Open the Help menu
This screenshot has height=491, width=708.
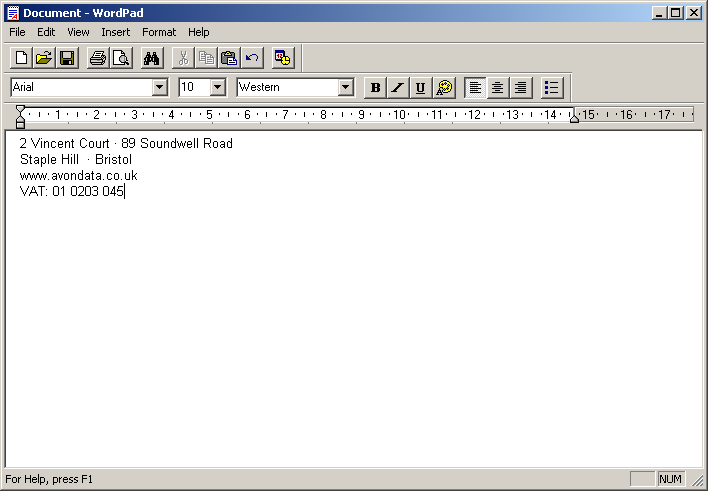tap(199, 32)
